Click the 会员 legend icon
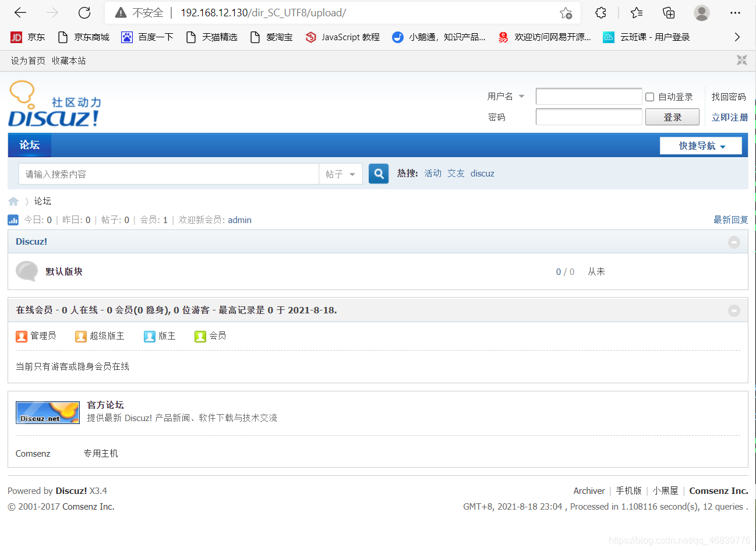The image size is (756, 551). 200,336
